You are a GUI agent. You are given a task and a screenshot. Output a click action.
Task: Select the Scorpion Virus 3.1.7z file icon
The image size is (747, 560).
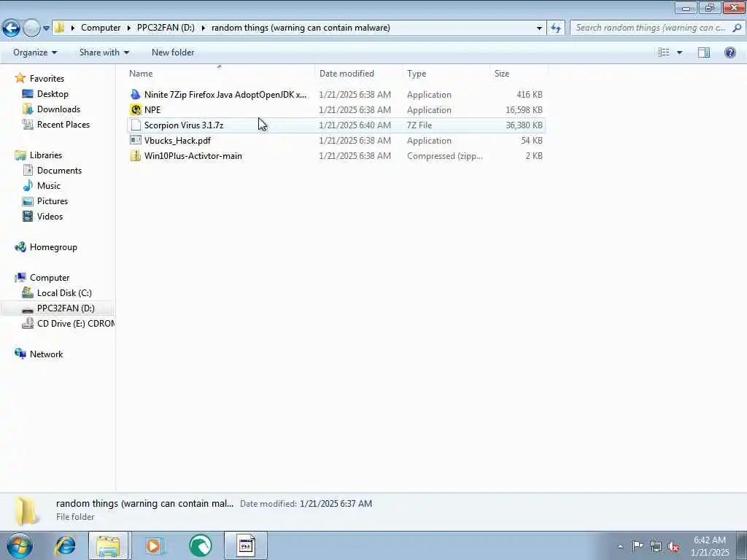(136, 125)
